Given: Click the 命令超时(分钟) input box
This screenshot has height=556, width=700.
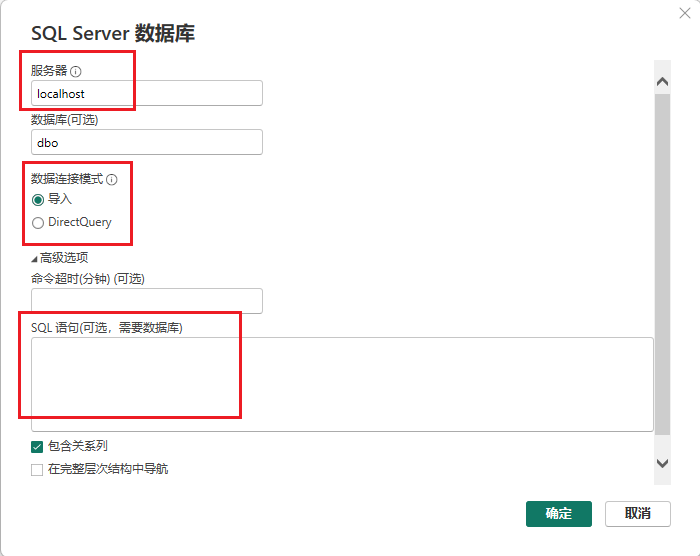Looking at the screenshot, I should 147,301.
